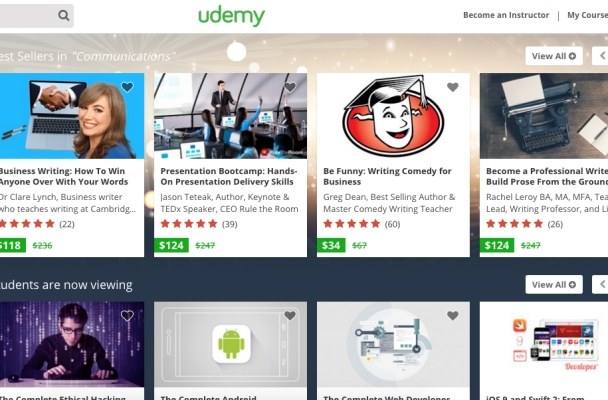Image resolution: width=608 pixels, height=400 pixels.
Task: Click star rating with 22 reviews
Action: (x=37, y=224)
